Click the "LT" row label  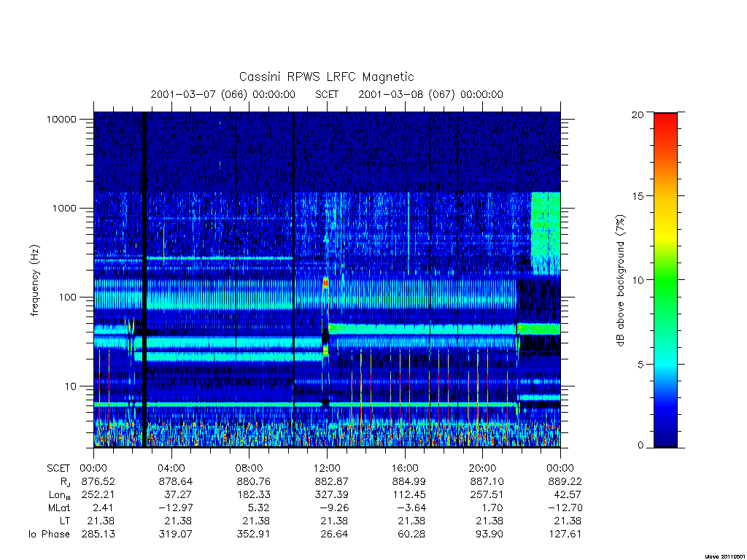click(x=65, y=521)
